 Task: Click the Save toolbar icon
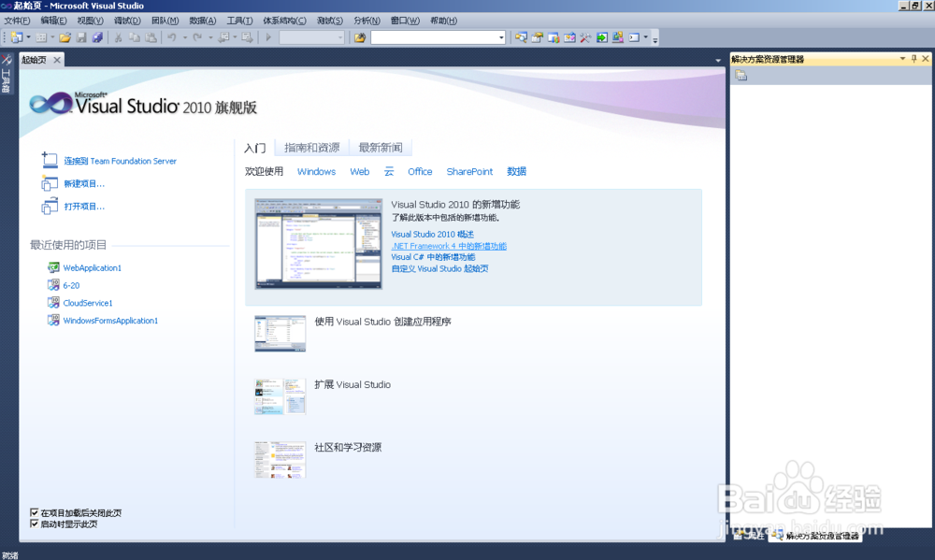[x=81, y=37]
